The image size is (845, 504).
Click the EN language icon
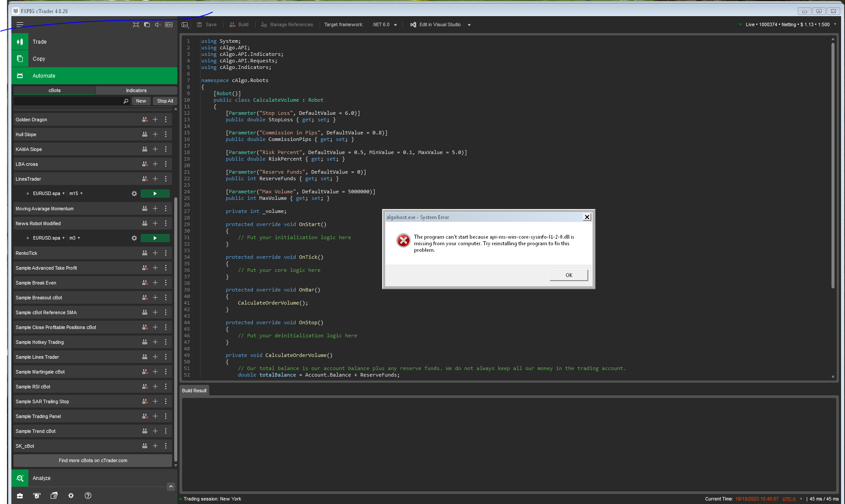[x=169, y=25]
